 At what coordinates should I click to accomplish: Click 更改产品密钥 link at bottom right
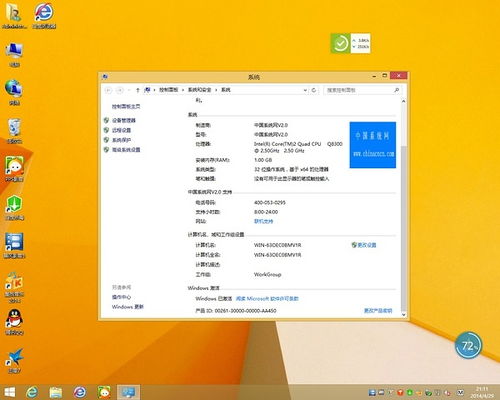coord(378,311)
